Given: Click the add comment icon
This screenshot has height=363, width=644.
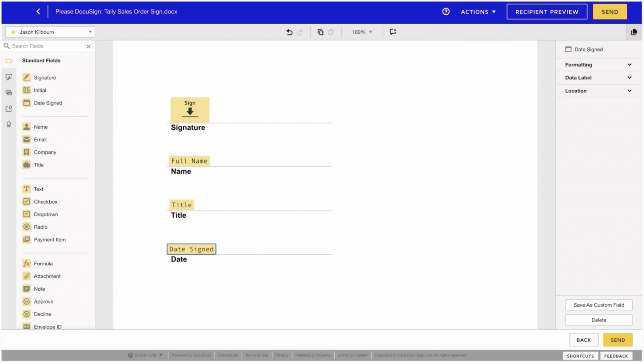Looking at the screenshot, I should (x=393, y=32).
